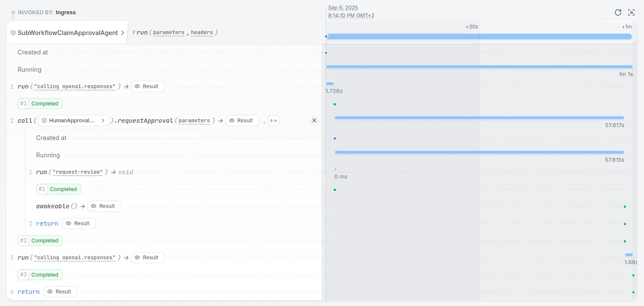Open the HumanApproval... service dropdown
This screenshot has height=306, width=644.
tap(73, 121)
